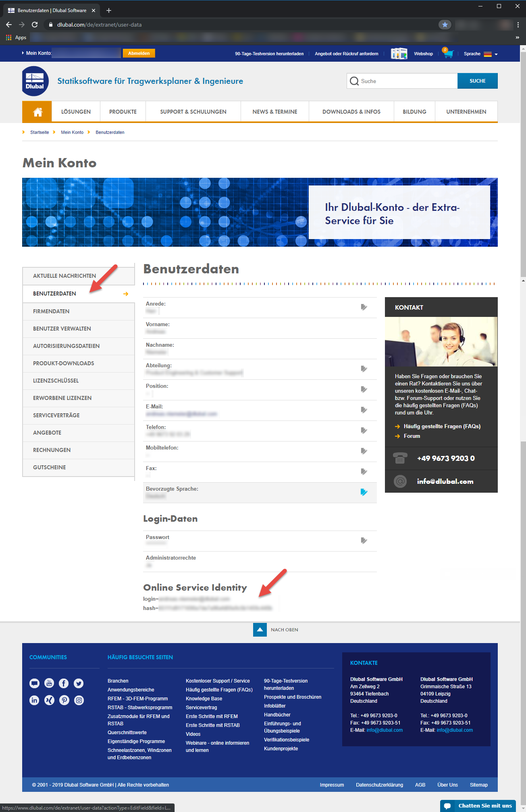
Task: Select Aktuelle Nachrichten in sidebar
Action: coord(78,276)
